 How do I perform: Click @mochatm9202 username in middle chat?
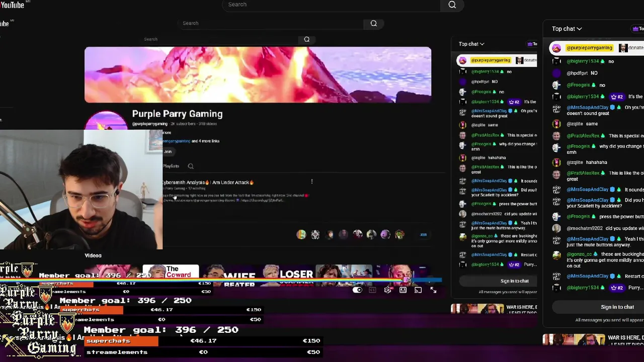487,214
